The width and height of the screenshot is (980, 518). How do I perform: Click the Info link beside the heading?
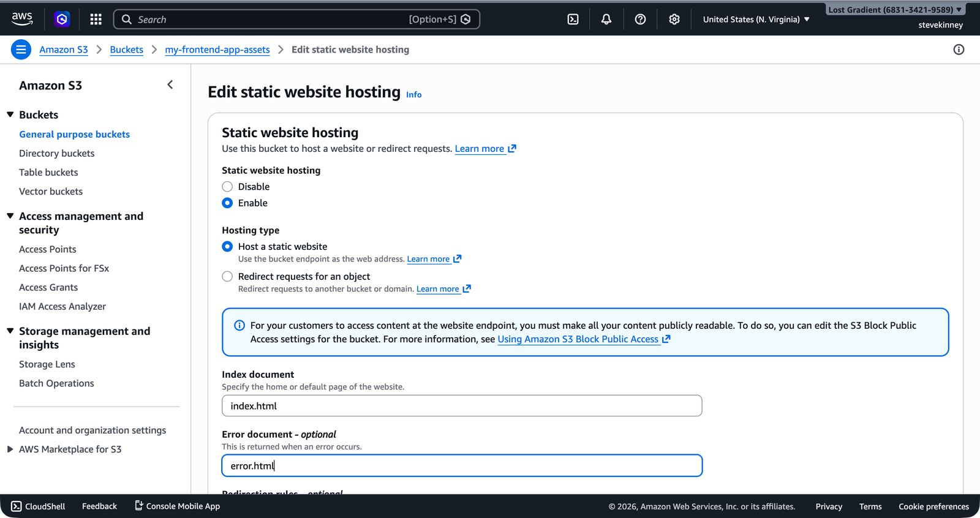pos(414,94)
